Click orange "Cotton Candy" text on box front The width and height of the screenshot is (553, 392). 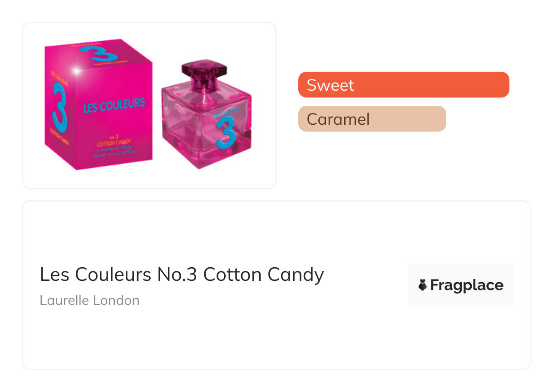coord(114,143)
